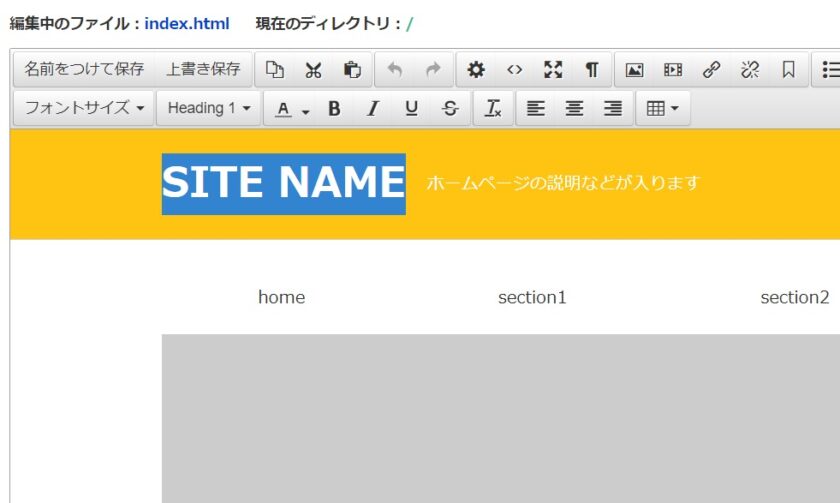Viewport: 840px width, 503px height.
Task: Show paragraph marks with pilcrow icon
Action: tap(592, 70)
